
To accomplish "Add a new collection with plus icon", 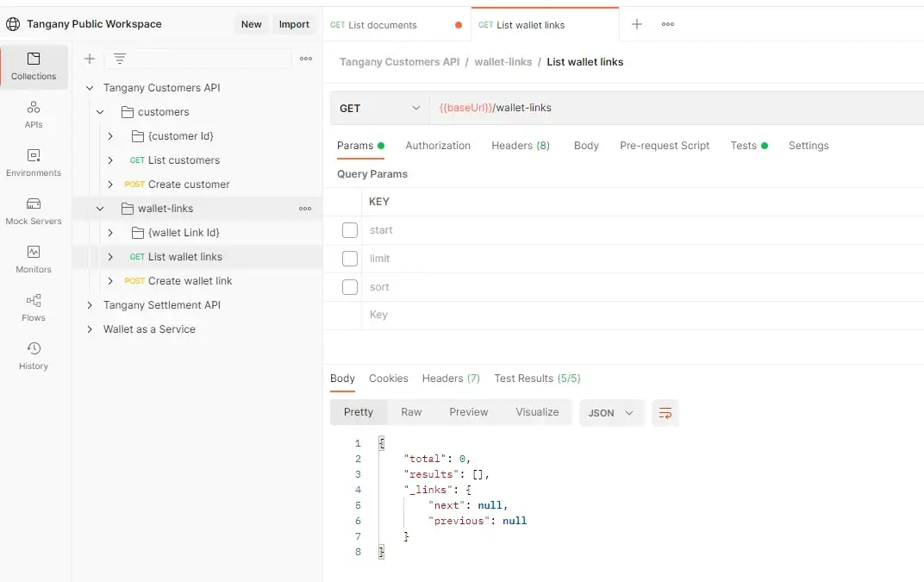I will tap(90, 59).
